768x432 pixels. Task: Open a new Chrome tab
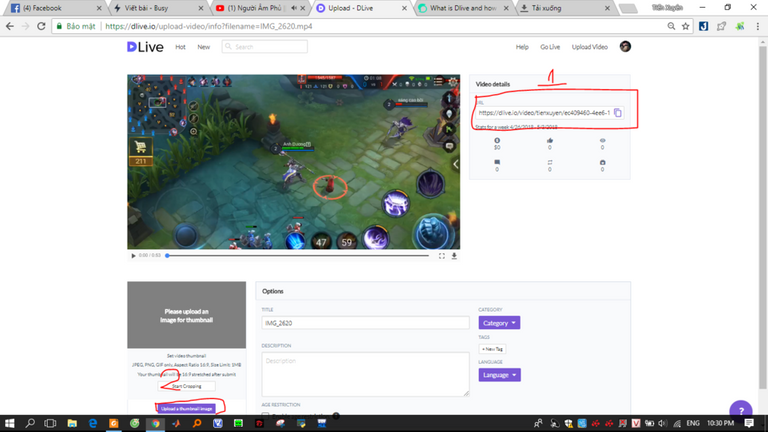627,8
